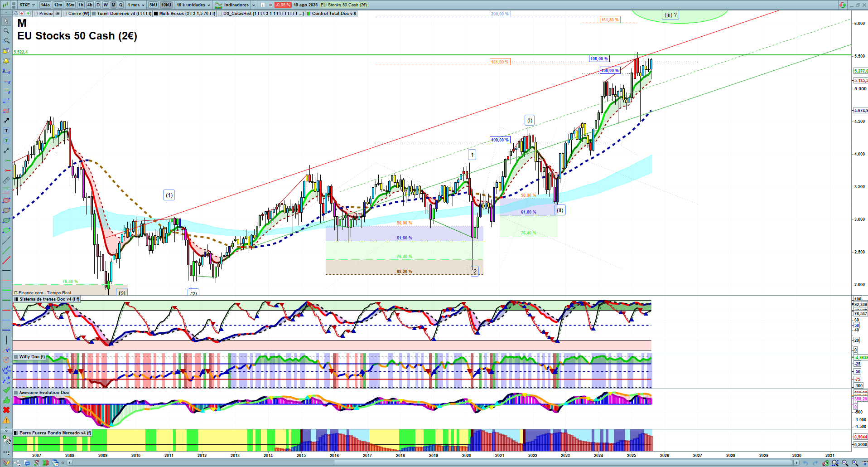
Task: Click the green thumbs-up icon
Action: (x=6, y=400)
